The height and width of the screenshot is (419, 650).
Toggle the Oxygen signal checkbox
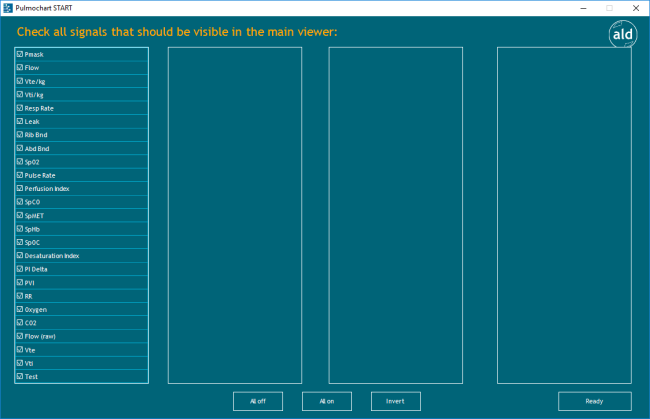coord(20,310)
